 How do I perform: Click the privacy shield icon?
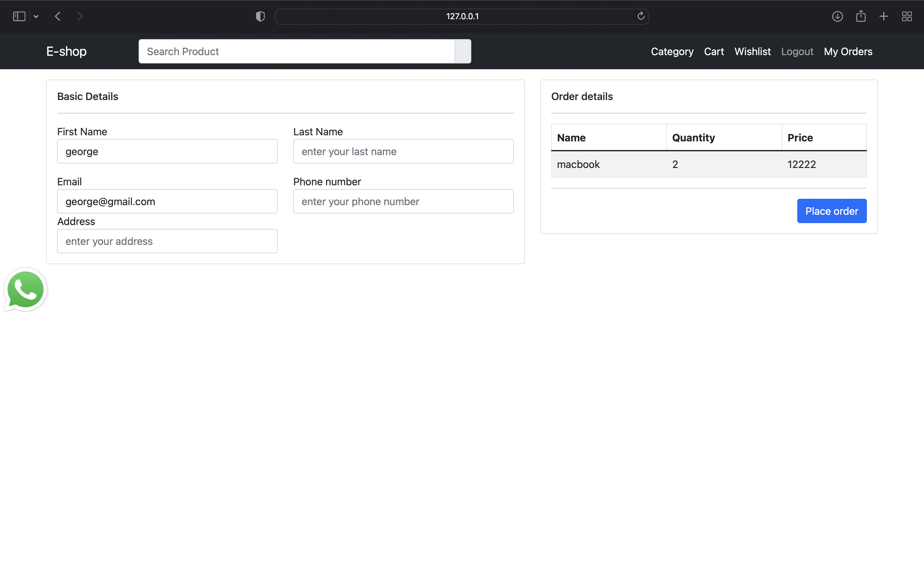pyautogui.click(x=260, y=16)
